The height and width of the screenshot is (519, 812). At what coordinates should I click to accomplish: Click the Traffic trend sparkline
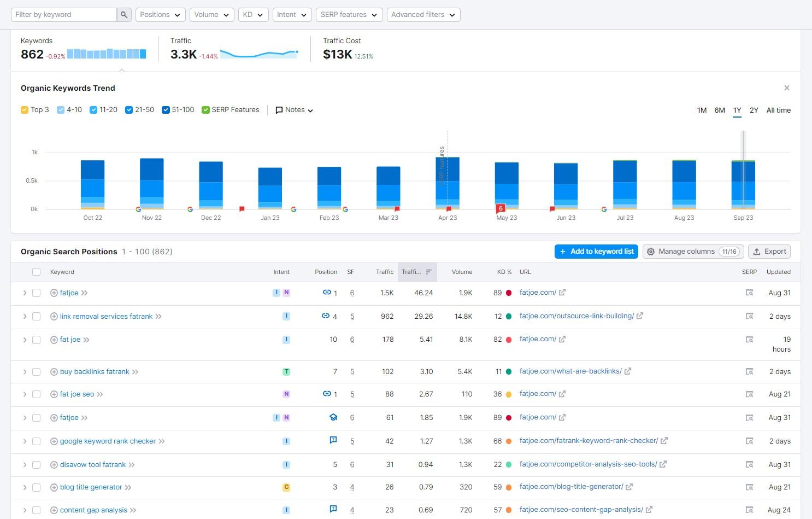[259, 54]
